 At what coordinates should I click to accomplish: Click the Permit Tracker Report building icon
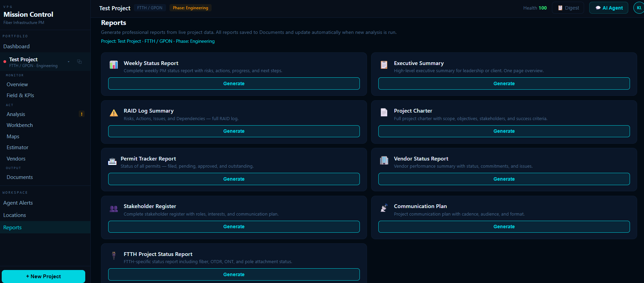click(x=112, y=162)
